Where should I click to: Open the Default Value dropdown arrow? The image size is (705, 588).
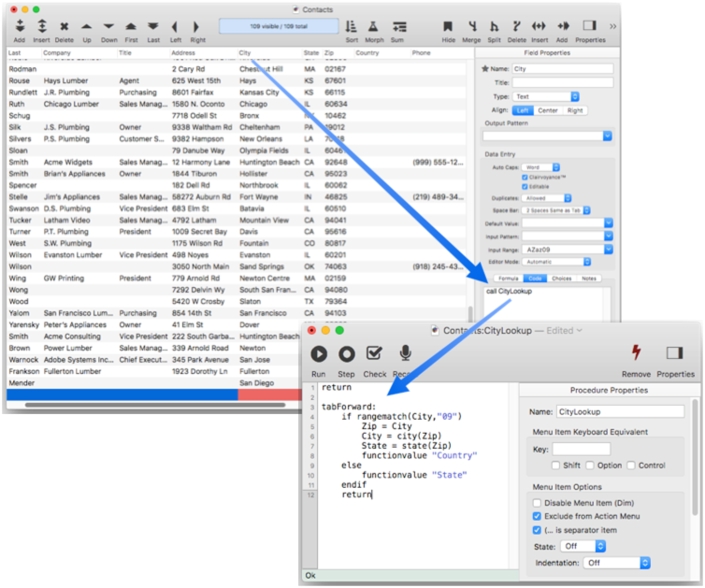point(608,223)
